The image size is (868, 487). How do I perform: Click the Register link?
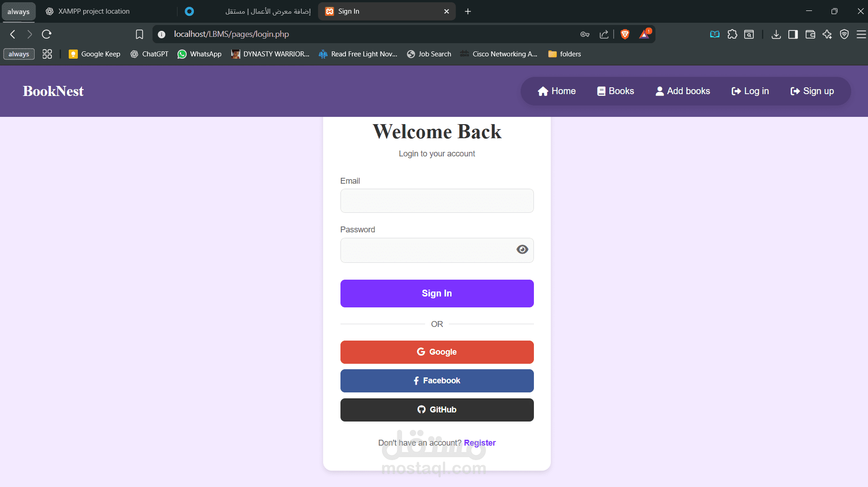480,443
